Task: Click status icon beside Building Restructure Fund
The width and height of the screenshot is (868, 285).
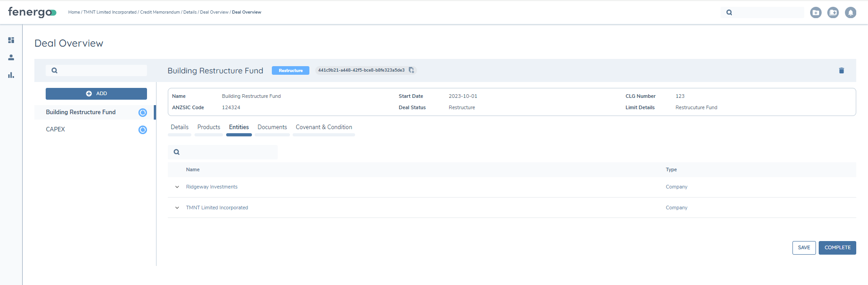Action: tap(142, 113)
